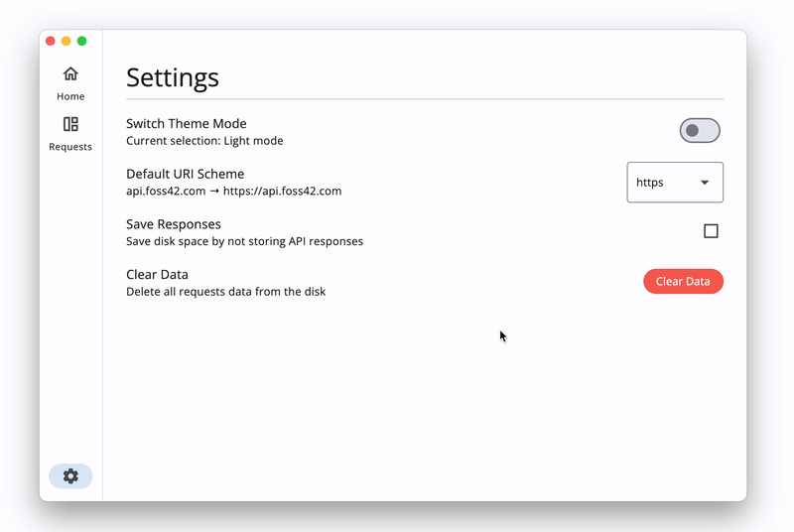Click the Settings page heading

(x=173, y=77)
